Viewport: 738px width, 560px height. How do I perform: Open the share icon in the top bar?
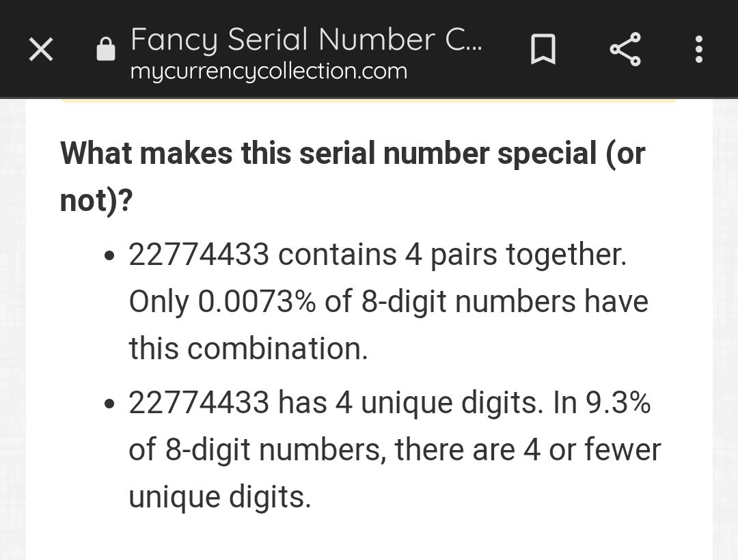(x=625, y=49)
